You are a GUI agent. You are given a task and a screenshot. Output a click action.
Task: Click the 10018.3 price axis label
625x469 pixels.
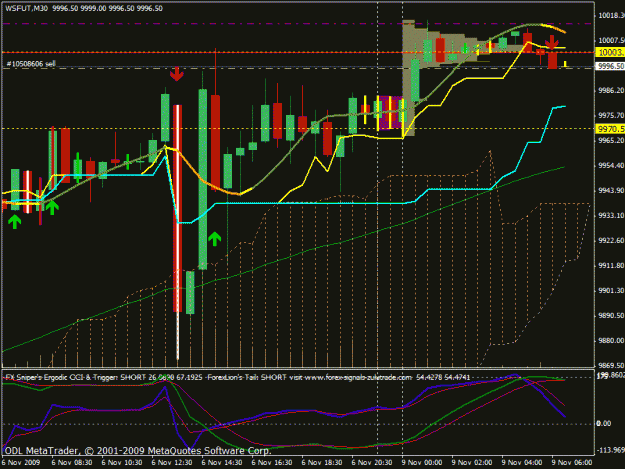(611, 16)
